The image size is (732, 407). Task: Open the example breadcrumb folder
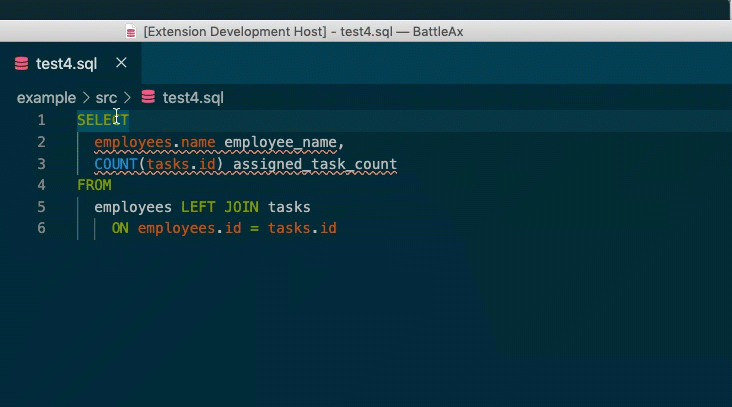46,98
